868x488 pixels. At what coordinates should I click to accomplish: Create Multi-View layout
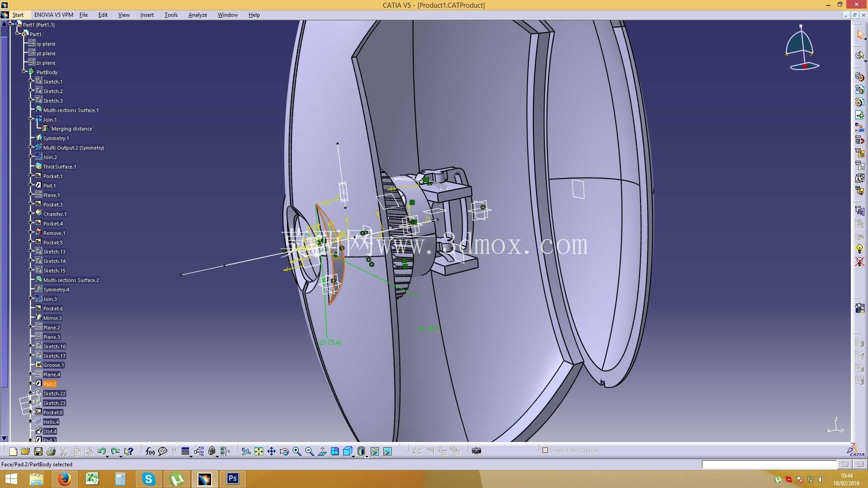click(x=335, y=451)
